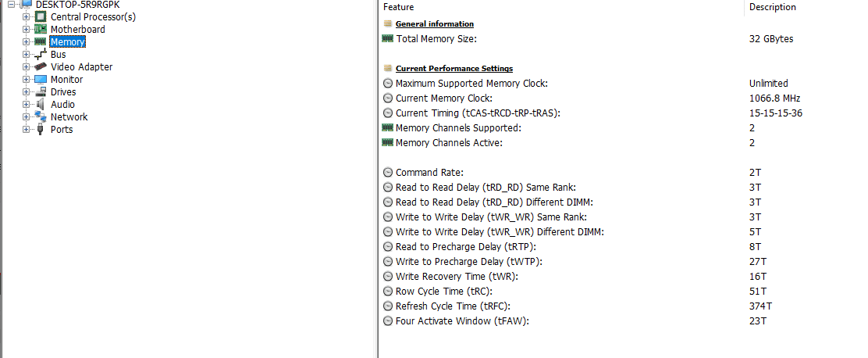868x358 pixels.
Task: Click the Video Adapter card icon
Action: click(41, 66)
